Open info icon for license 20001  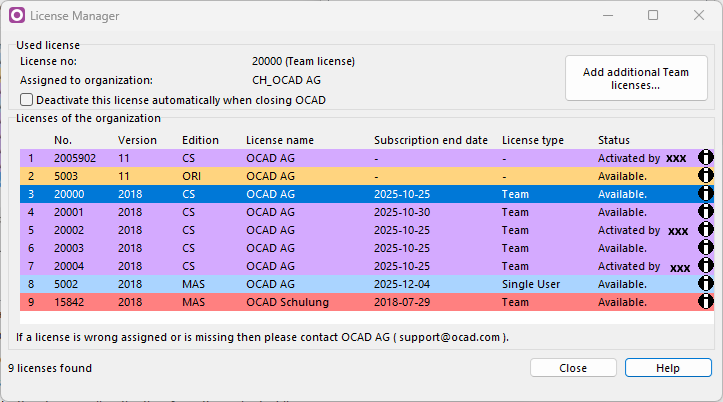coord(705,212)
